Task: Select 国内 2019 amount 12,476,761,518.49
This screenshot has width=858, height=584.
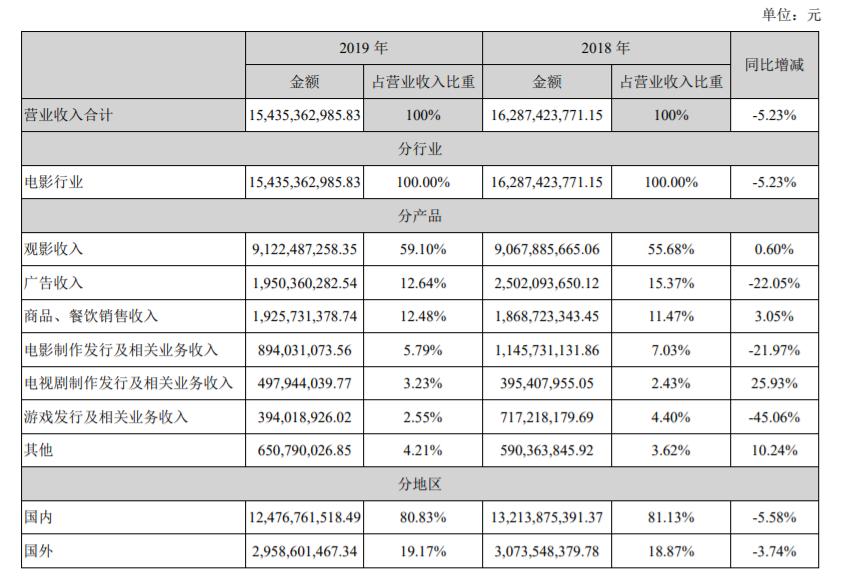Action: [x=304, y=517]
